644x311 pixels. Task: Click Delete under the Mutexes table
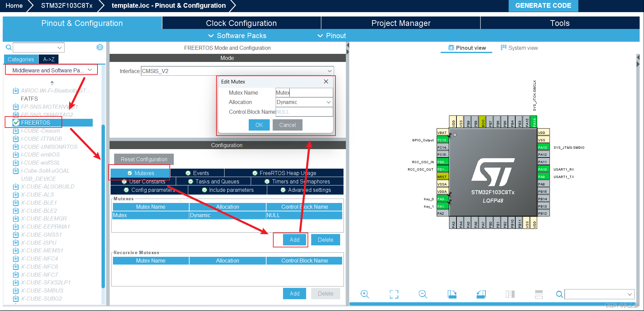click(325, 240)
